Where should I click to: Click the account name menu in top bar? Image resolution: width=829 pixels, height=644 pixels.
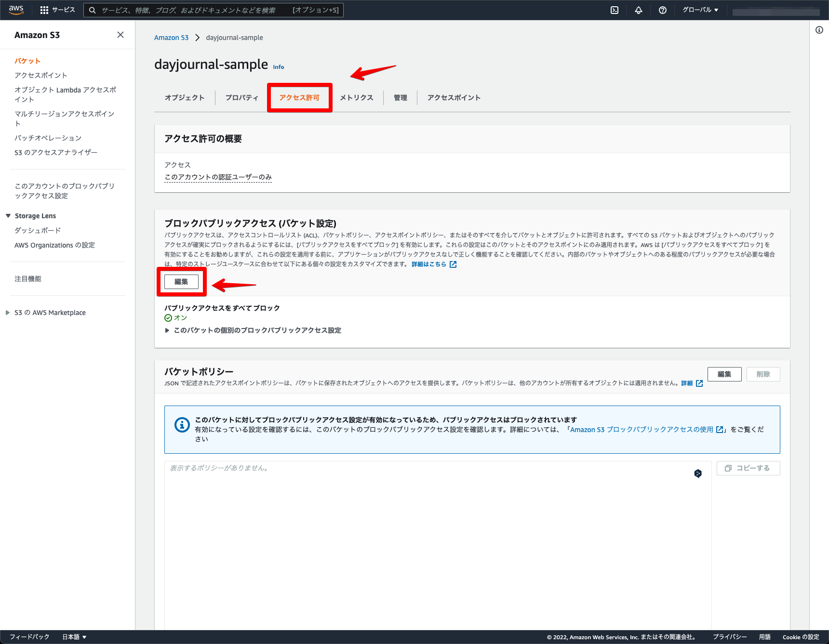point(776,11)
